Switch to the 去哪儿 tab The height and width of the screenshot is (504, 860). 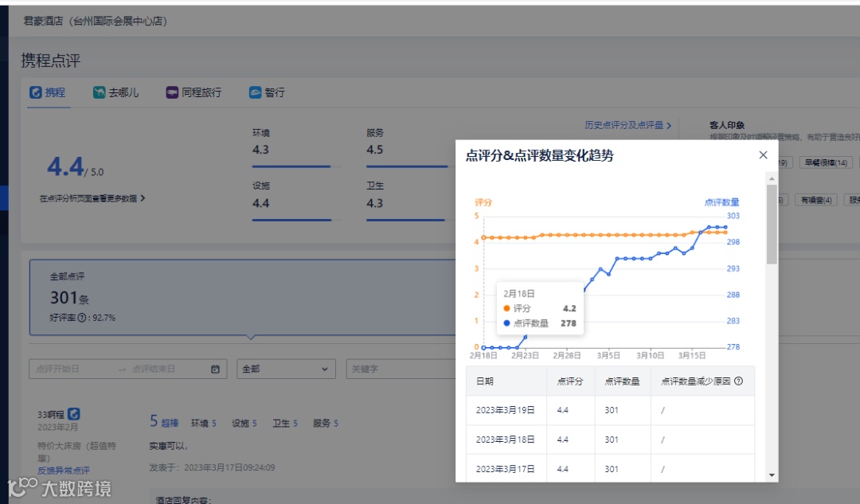pos(115,92)
